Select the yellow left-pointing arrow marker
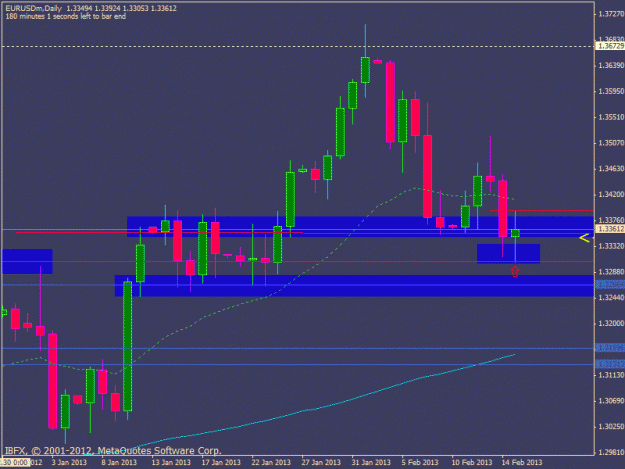 coord(584,238)
